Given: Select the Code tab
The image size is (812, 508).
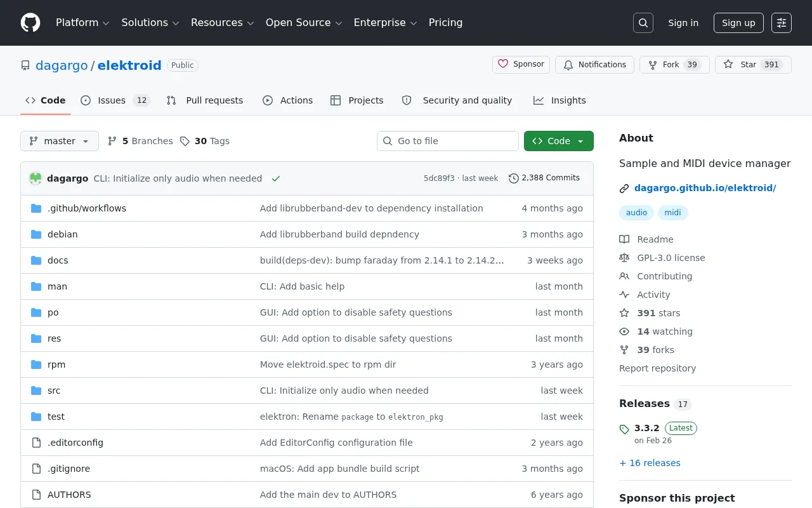Looking at the screenshot, I should [x=46, y=100].
